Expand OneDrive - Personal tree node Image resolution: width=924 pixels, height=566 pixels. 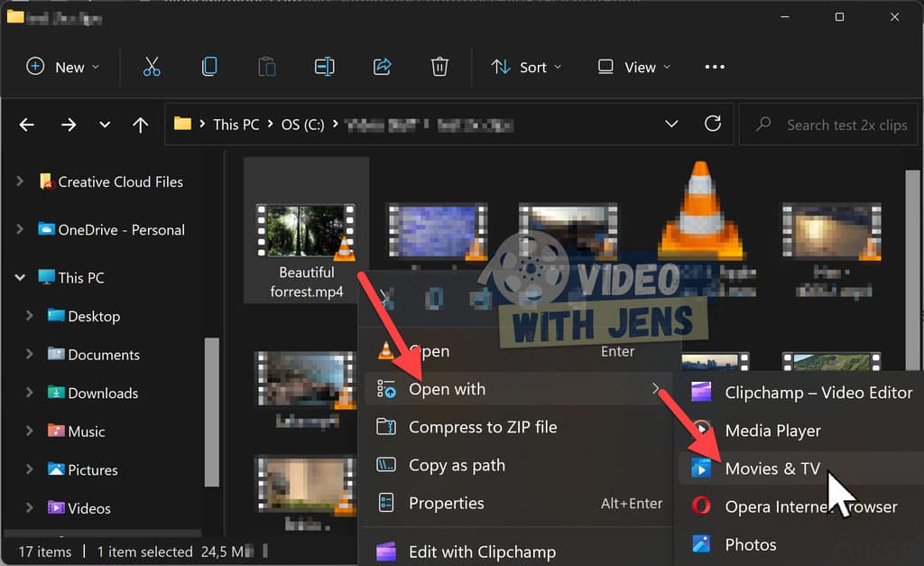pos(20,228)
